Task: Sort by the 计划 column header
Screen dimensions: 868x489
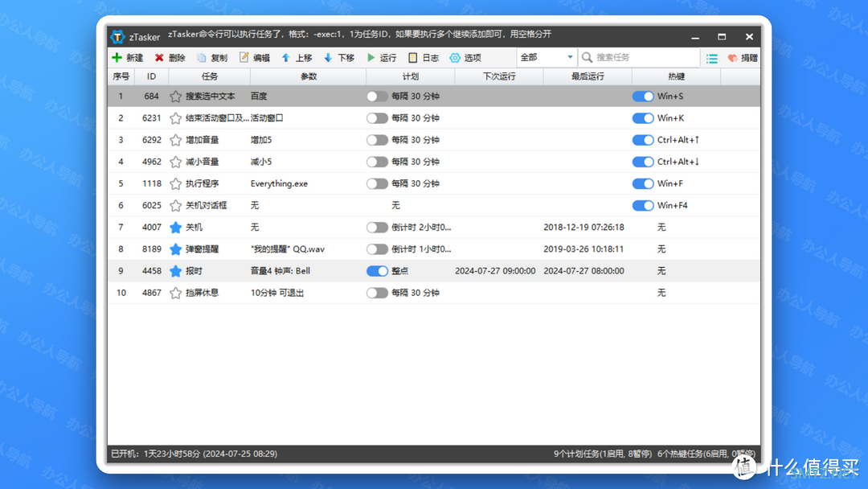Action: tap(410, 76)
